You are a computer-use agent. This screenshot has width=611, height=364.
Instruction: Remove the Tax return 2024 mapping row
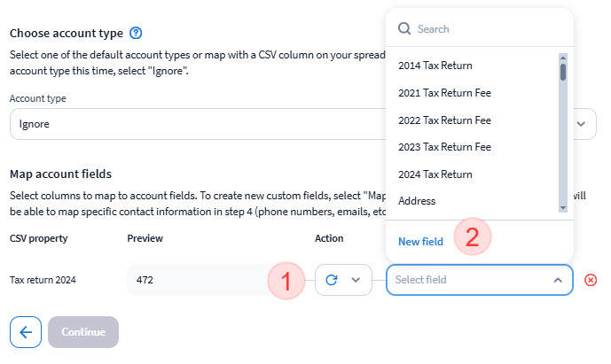591,280
